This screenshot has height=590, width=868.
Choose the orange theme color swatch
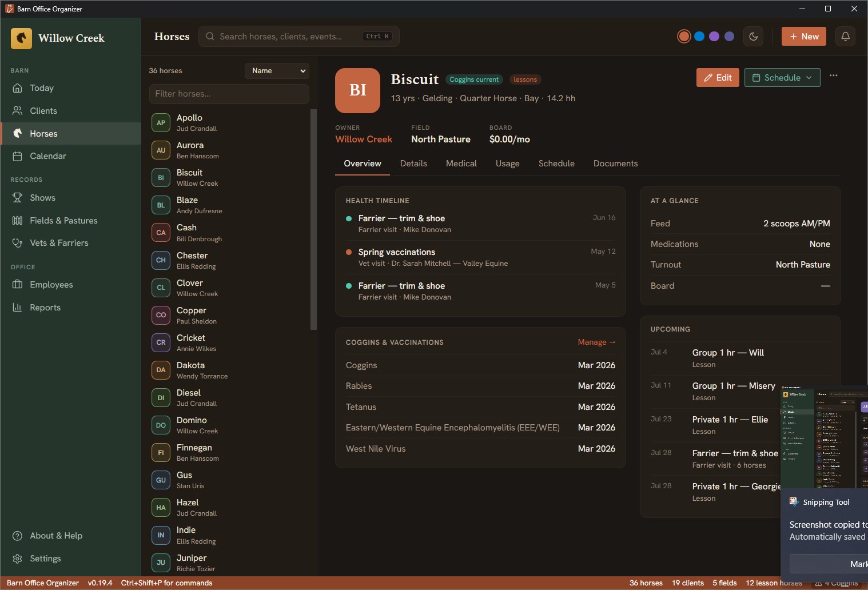(683, 37)
